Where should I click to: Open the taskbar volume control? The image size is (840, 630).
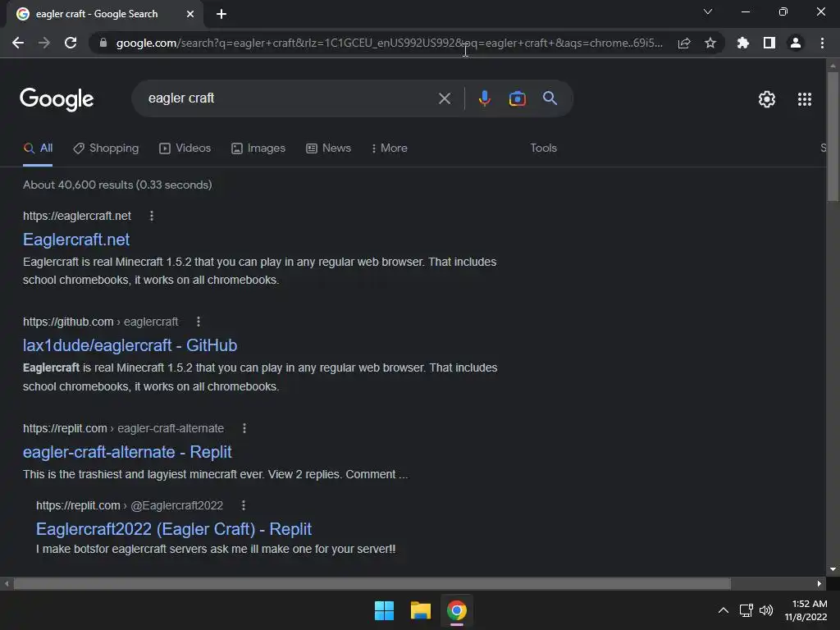point(767,610)
